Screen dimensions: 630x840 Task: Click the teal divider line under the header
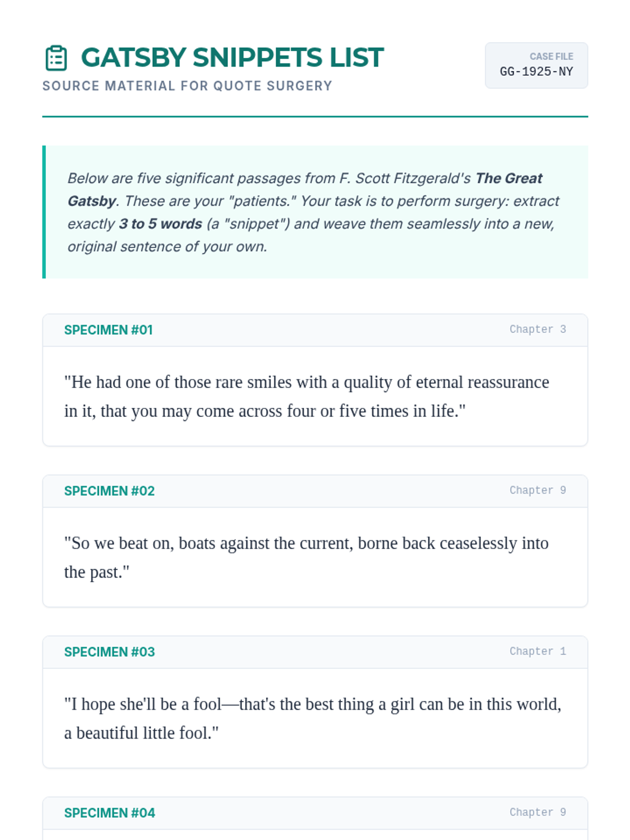coord(315,117)
